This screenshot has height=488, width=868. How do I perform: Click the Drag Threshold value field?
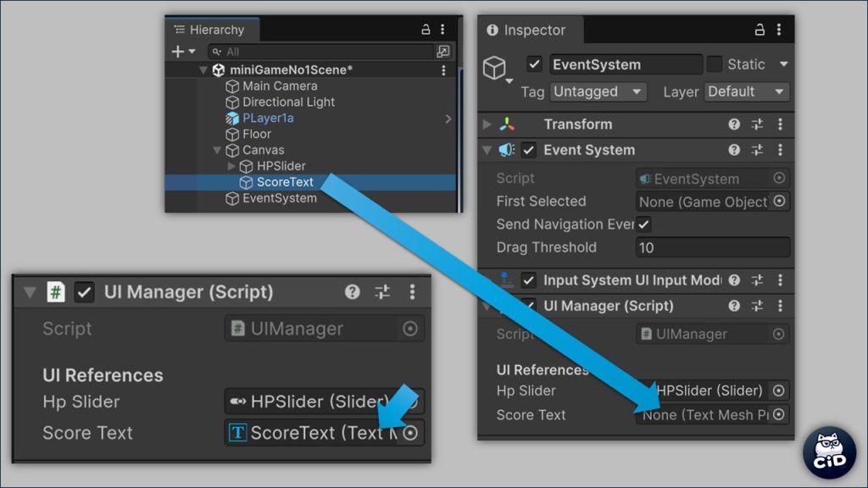pyautogui.click(x=712, y=247)
